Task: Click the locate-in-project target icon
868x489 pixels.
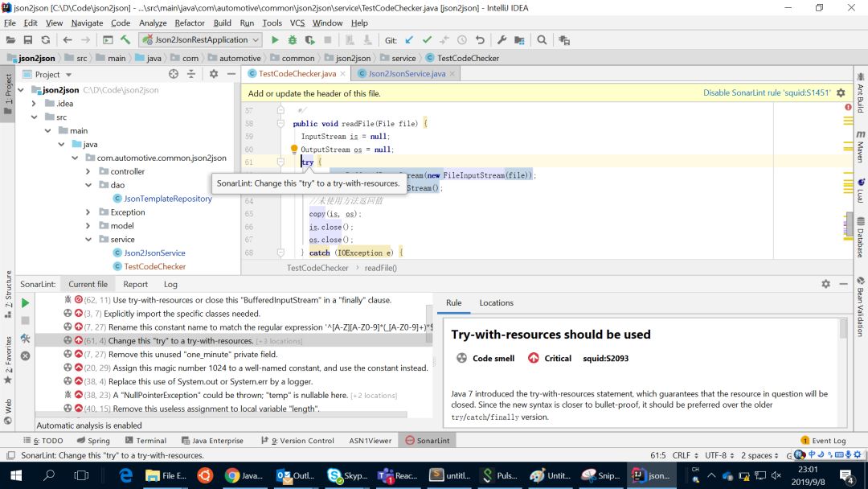Action: point(174,74)
